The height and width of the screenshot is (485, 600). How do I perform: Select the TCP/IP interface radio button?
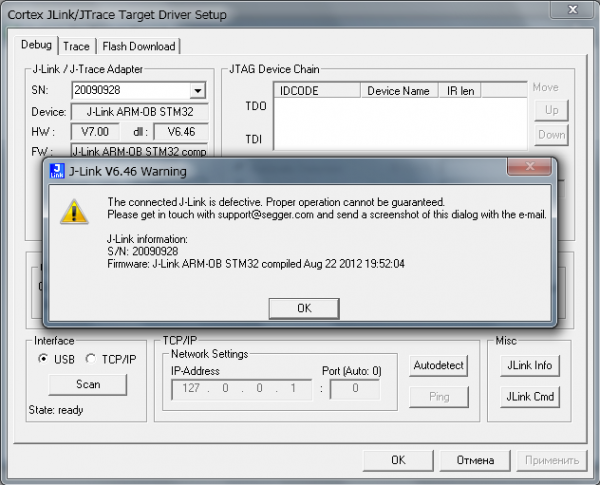pos(91,359)
